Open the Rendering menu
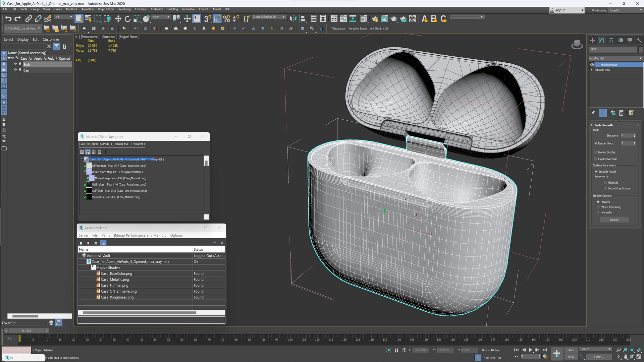Image resolution: width=644 pixels, height=362 pixels. [124, 9]
